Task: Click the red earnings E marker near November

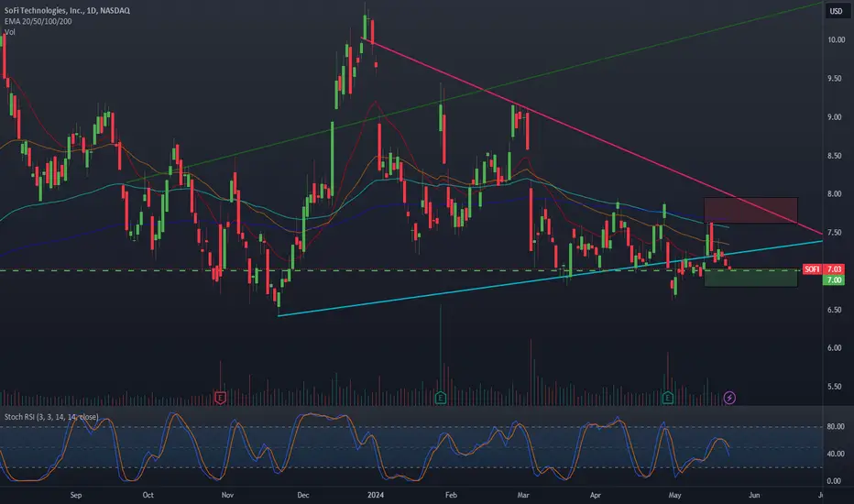Action: click(x=220, y=398)
